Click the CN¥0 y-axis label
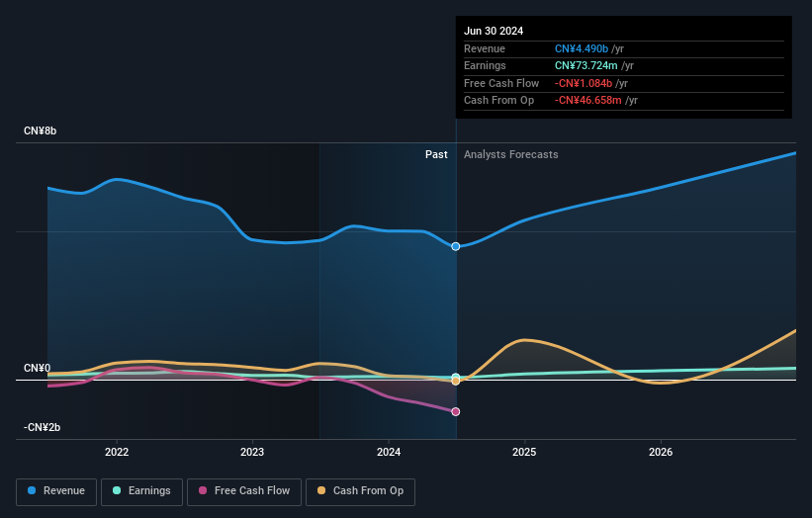The height and width of the screenshot is (518, 812). click(x=38, y=368)
